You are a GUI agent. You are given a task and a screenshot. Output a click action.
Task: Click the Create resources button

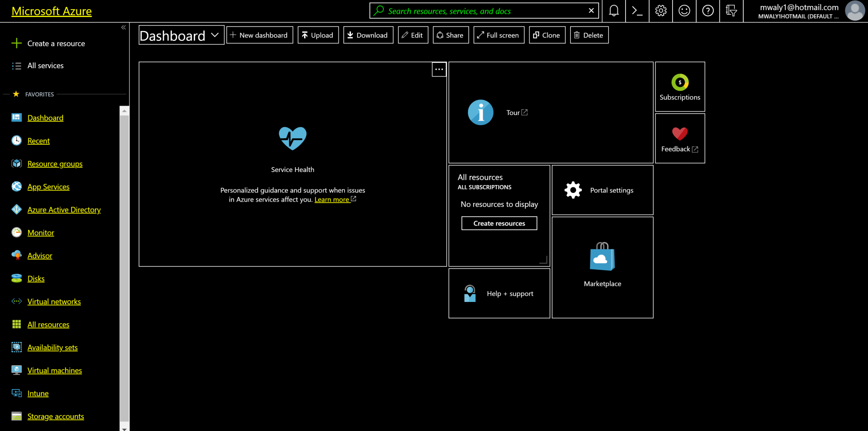tap(499, 223)
